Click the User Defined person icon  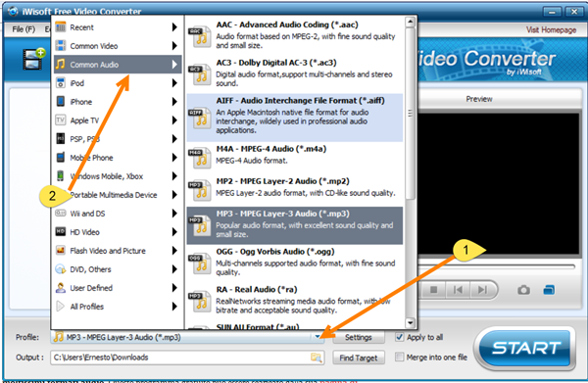61,288
